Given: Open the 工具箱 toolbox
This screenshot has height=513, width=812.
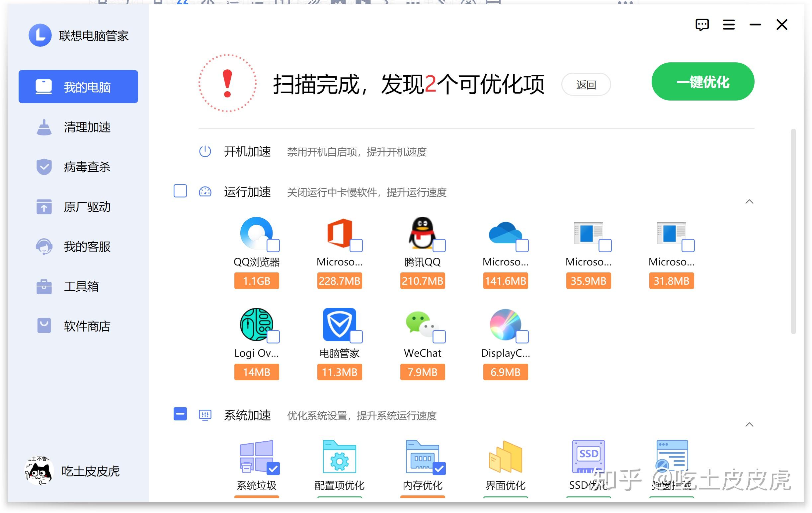Looking at the screenshot, I should pyautogui.click(x=78, y=286).
